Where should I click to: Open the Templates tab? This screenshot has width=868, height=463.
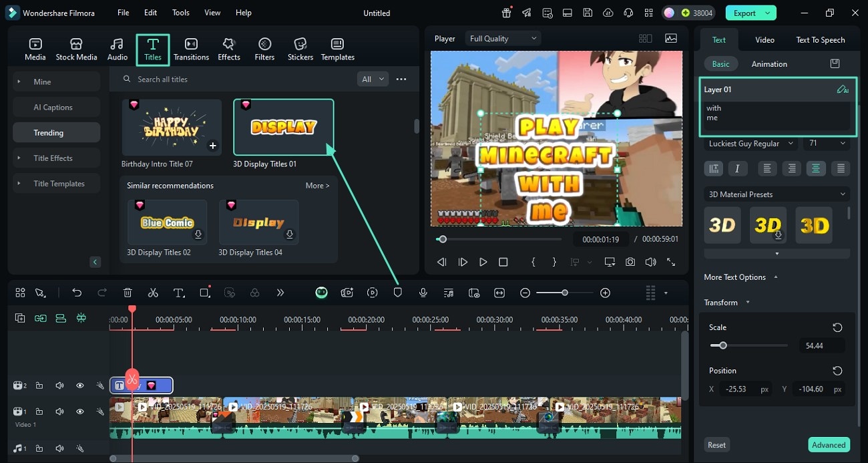pyautogui.click(x=338, y=49)
